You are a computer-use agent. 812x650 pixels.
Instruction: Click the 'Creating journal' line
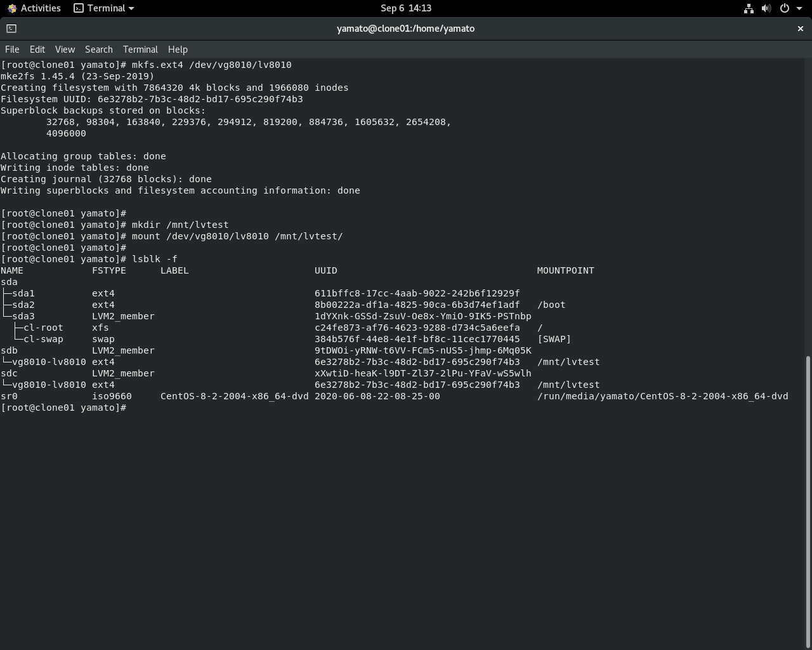click(106, 179)
